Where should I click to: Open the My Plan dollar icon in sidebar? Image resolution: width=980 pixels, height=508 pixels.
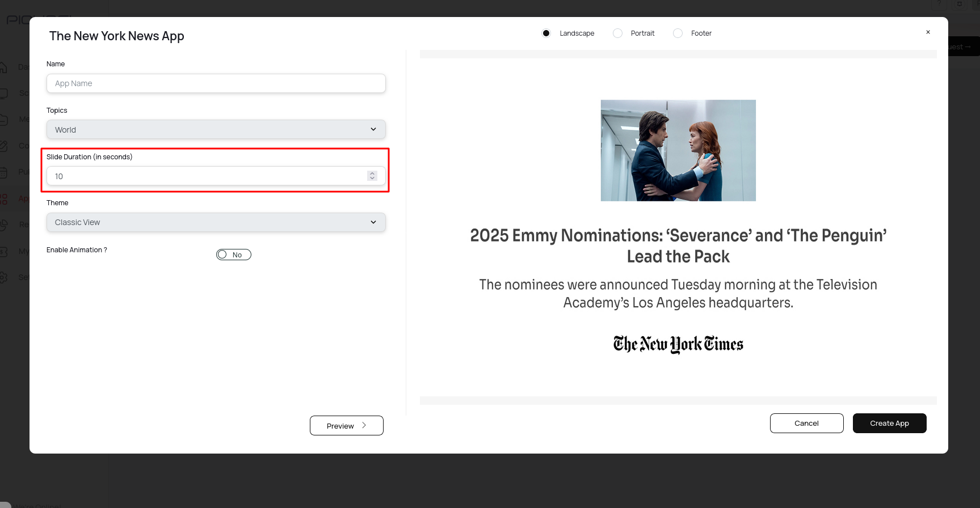pyautogui.click(x=3, y=251)
